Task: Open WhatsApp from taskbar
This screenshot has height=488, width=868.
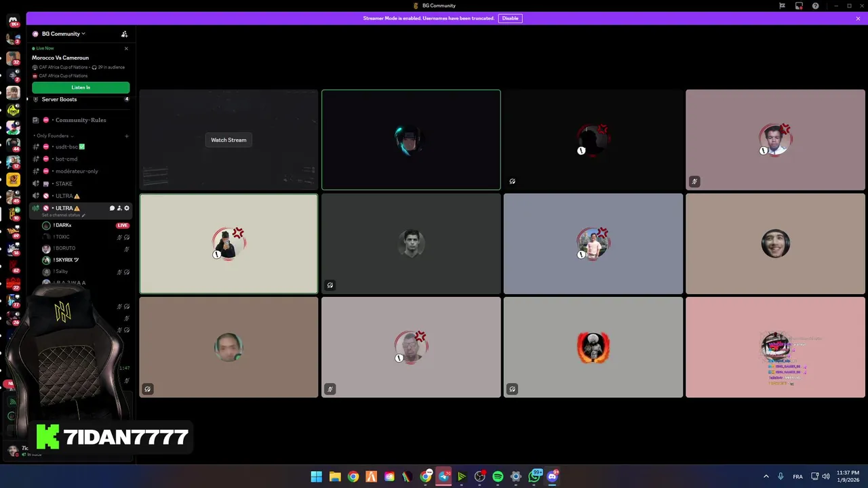Action: tap(534, 476)
